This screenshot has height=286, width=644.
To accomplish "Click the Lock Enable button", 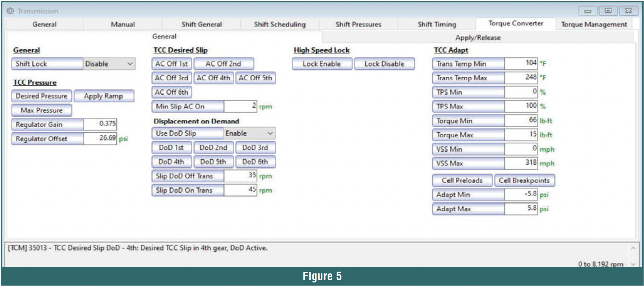I will click(322, 64).
